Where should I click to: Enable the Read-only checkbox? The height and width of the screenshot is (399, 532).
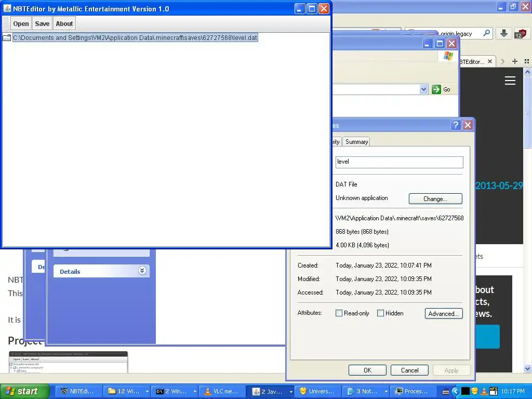click(339, 313)
